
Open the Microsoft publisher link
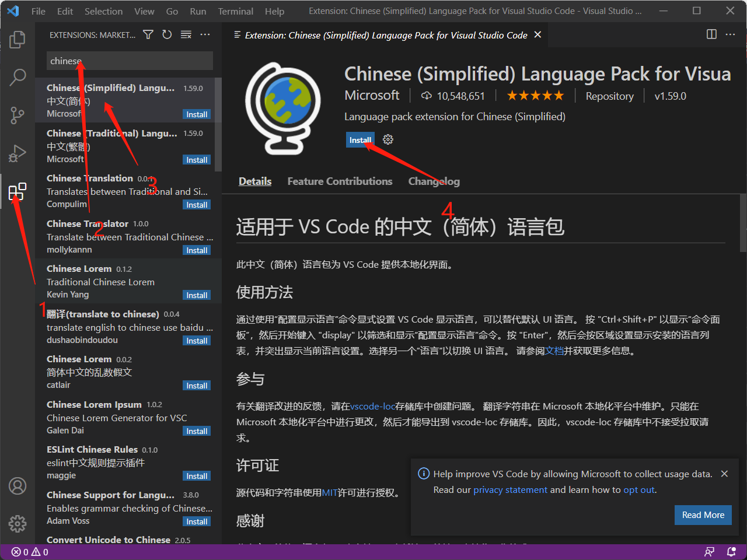tap(372, 95)
